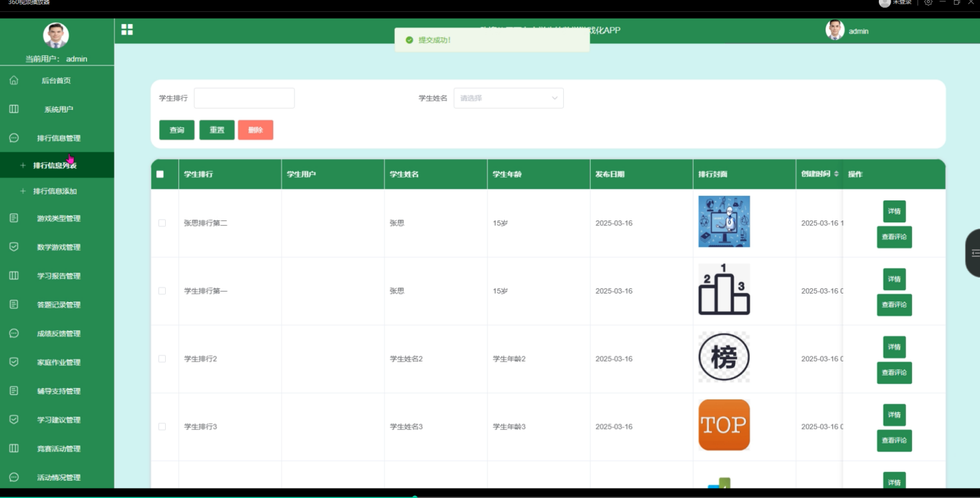The image size is (980, 498).
Task: Click 学生姓名 column header
Action: click(x=404, y=174)
